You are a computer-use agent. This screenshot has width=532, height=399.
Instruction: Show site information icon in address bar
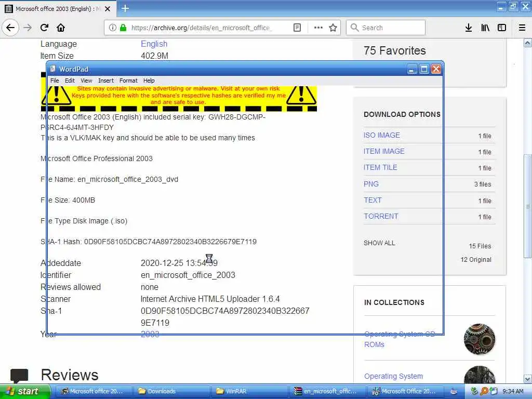coord(112,28)
